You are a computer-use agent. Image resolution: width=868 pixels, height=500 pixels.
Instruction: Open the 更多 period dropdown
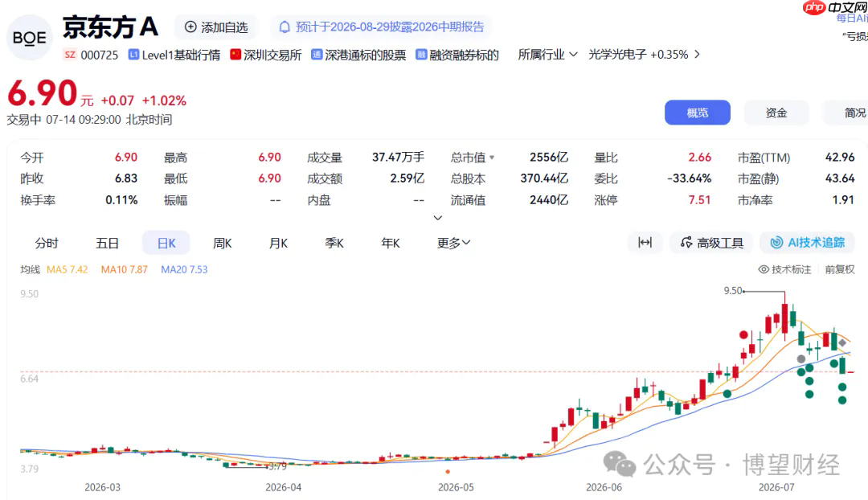[x=453, y=243]
